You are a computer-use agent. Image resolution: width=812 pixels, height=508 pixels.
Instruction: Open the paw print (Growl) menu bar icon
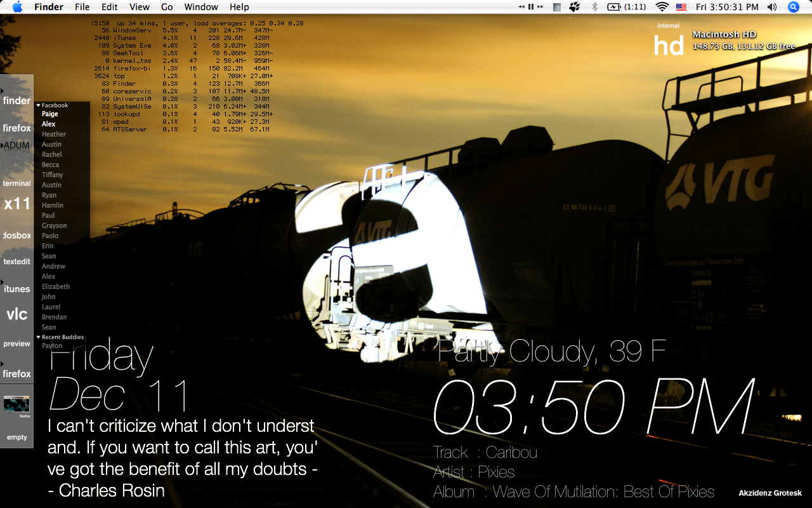coord(575,7)
